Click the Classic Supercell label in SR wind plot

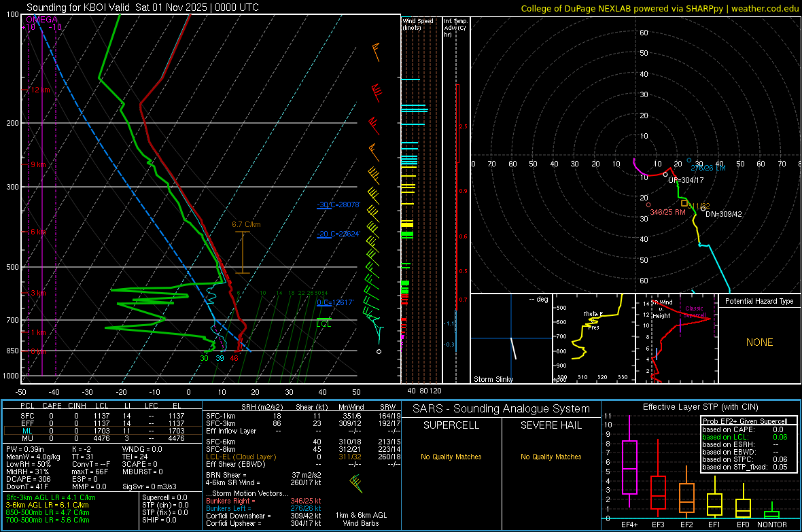tap(694, 312)
